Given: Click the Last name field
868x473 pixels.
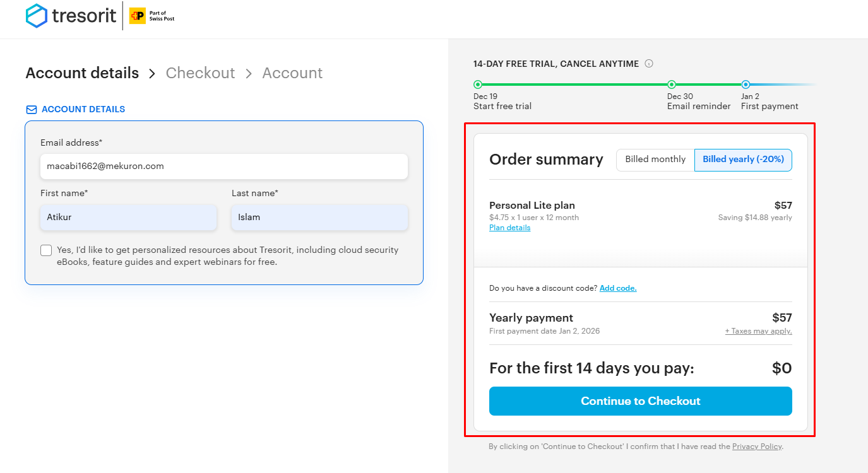Looking at the screenshot, I should pyautogui.click(x=319, y=217).
